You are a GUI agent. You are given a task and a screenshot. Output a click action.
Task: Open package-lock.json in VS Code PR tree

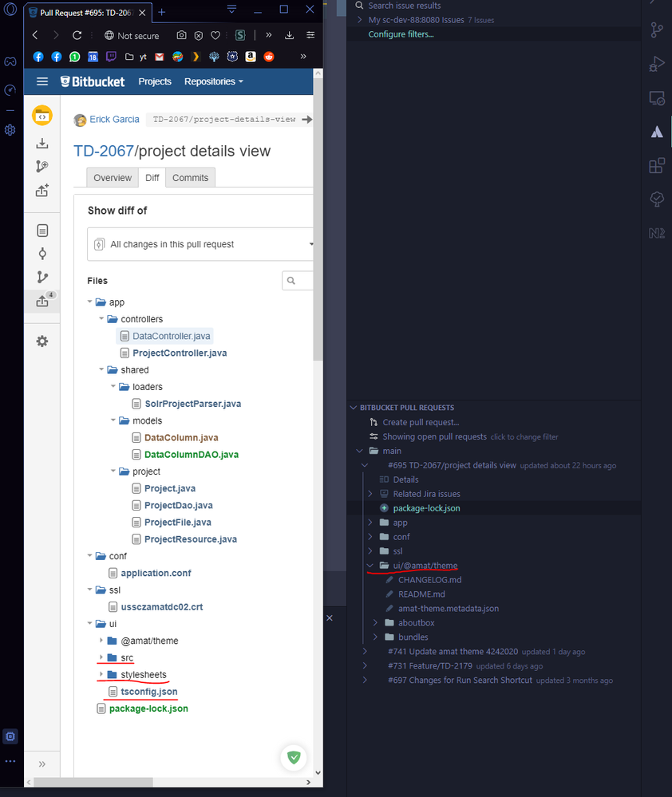(x=426, y=508)
